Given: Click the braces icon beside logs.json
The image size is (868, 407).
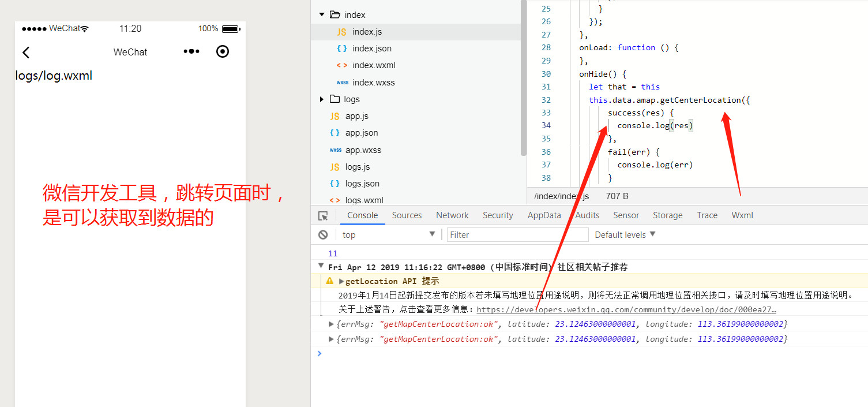Looking at the screenshot, I should point(335,184).
